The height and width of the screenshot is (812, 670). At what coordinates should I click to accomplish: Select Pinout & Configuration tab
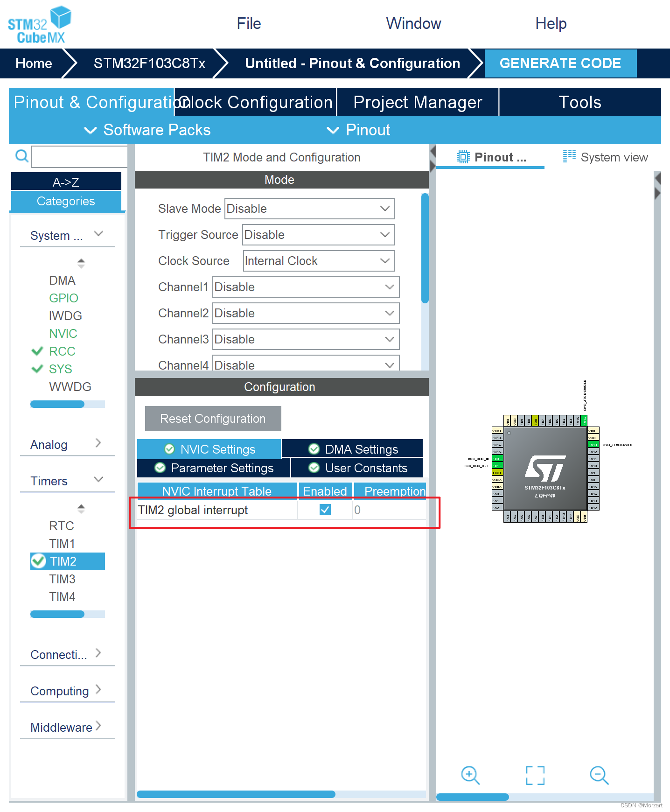91,102
